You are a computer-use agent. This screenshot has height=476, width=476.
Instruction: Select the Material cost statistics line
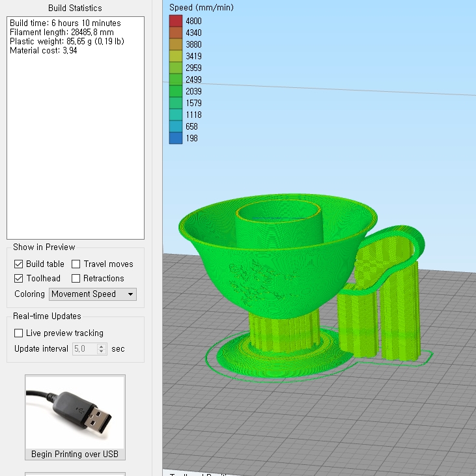coord(44,50)
